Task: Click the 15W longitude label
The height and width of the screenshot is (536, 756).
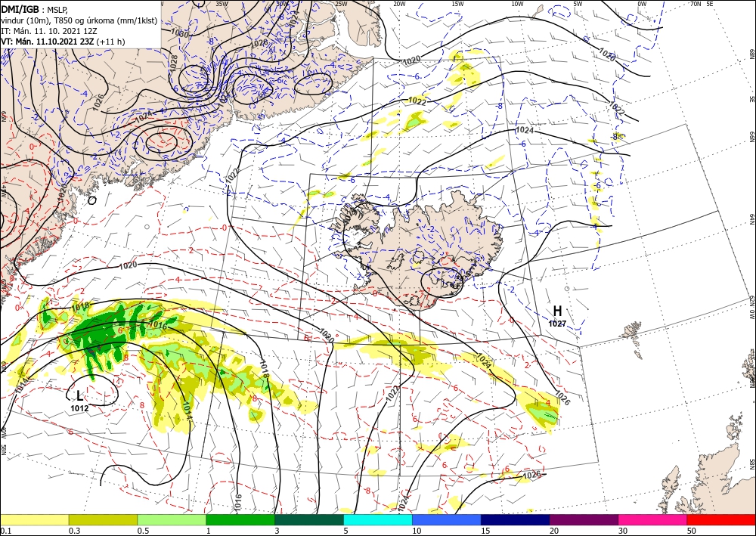Action: click(x=457, y=3)
